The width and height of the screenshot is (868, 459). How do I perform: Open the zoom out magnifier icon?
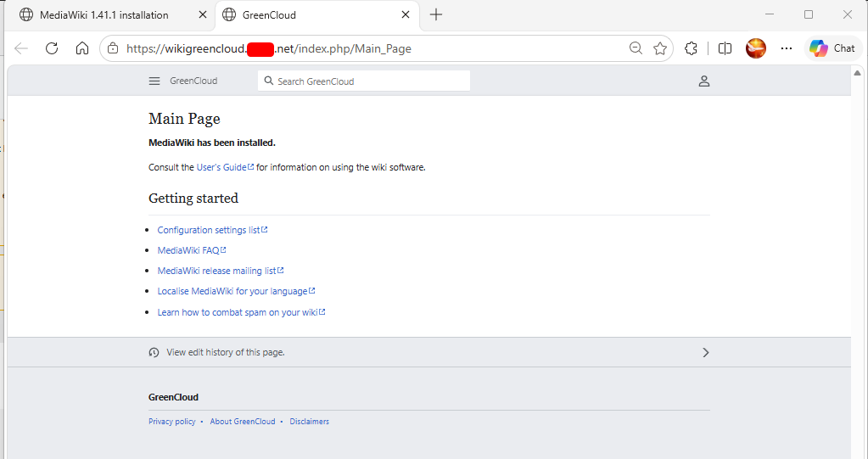click(636, 48)
